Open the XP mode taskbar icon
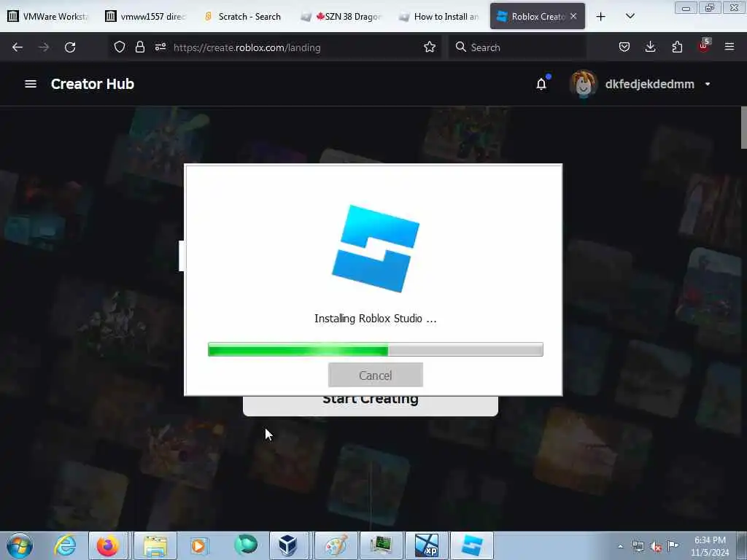This screenshot has height=560, width=747. tap(426, 545)
